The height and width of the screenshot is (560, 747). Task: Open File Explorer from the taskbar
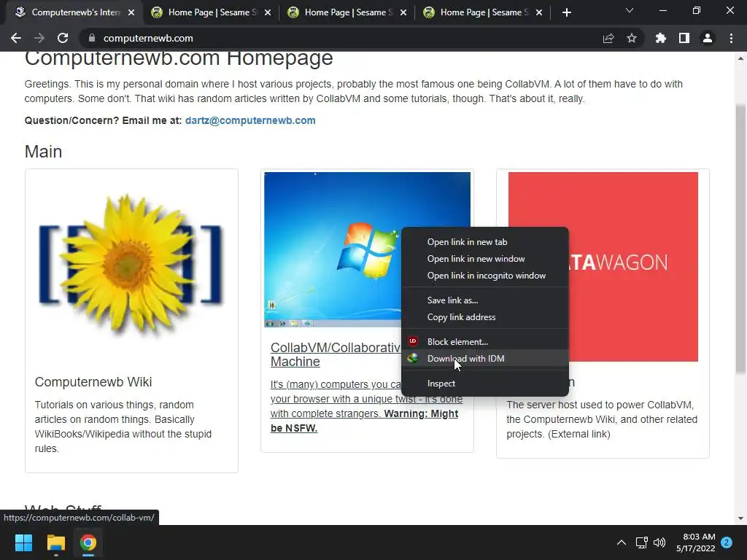[55, 542]
